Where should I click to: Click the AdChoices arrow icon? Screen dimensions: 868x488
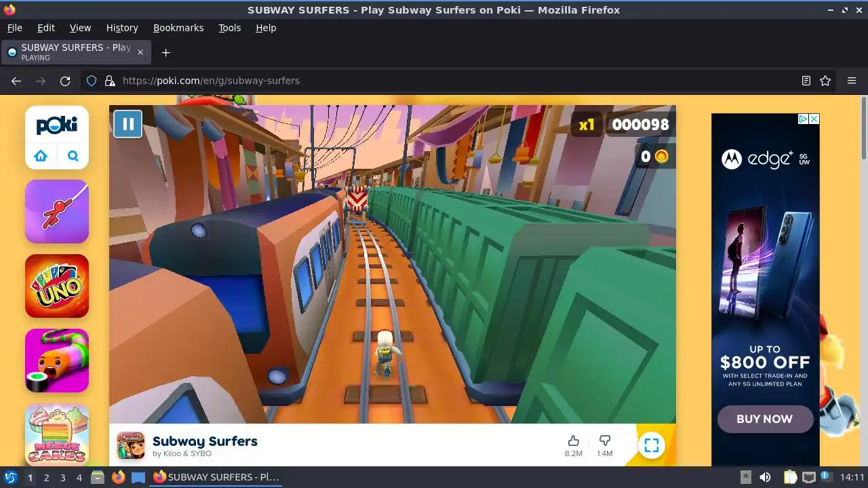coord(803,119)
